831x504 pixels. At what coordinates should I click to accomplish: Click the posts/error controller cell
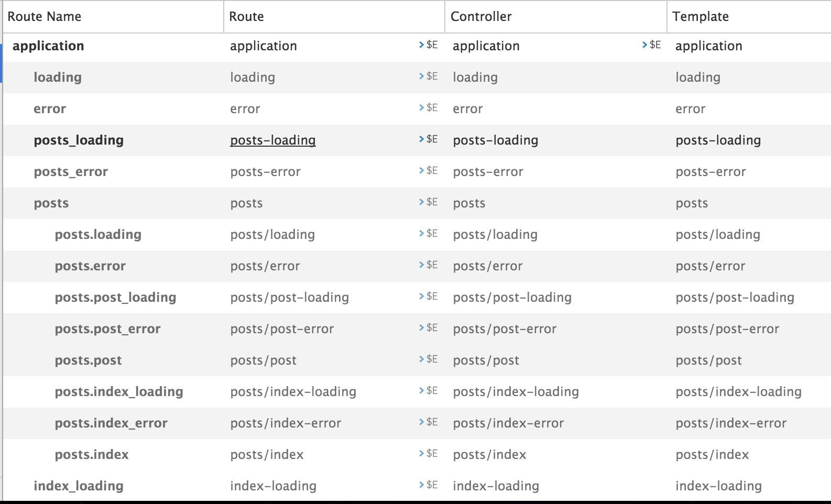488,266
